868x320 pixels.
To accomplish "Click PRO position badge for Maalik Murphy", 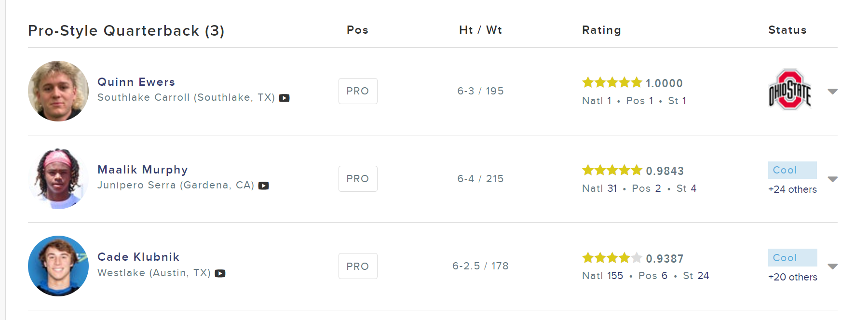I will [358, 179].
